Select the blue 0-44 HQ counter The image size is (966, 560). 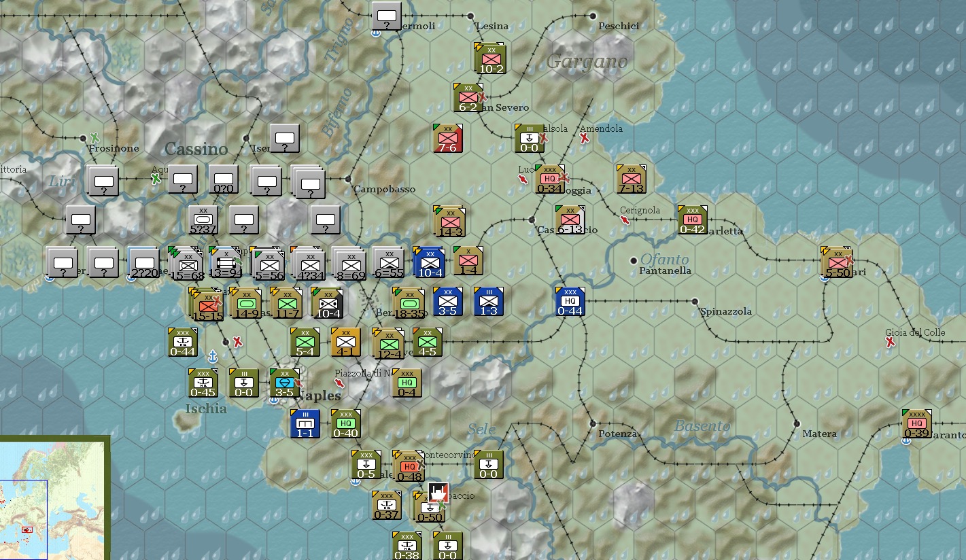[570, 302]
